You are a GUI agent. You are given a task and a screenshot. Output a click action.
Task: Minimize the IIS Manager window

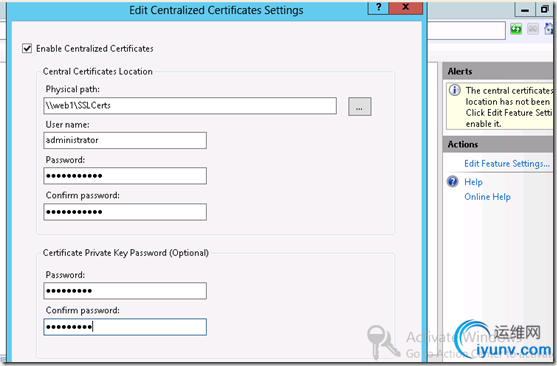pos(525,10)
